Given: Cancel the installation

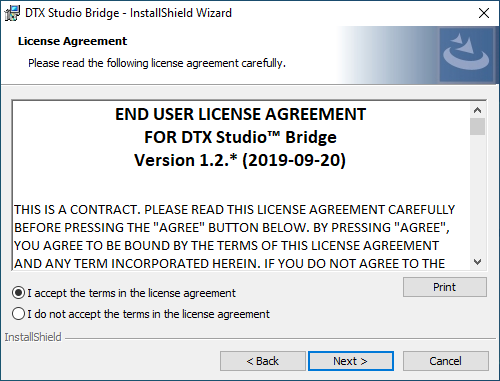Looking at the screenshot, I should click(446, 361).
